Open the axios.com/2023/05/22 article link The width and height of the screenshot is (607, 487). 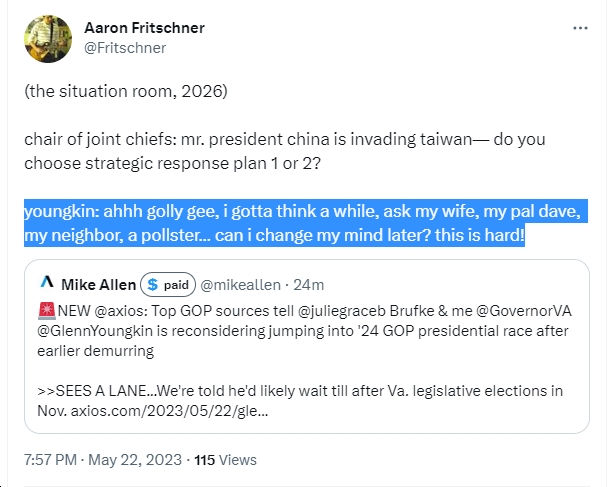[169, 410]
